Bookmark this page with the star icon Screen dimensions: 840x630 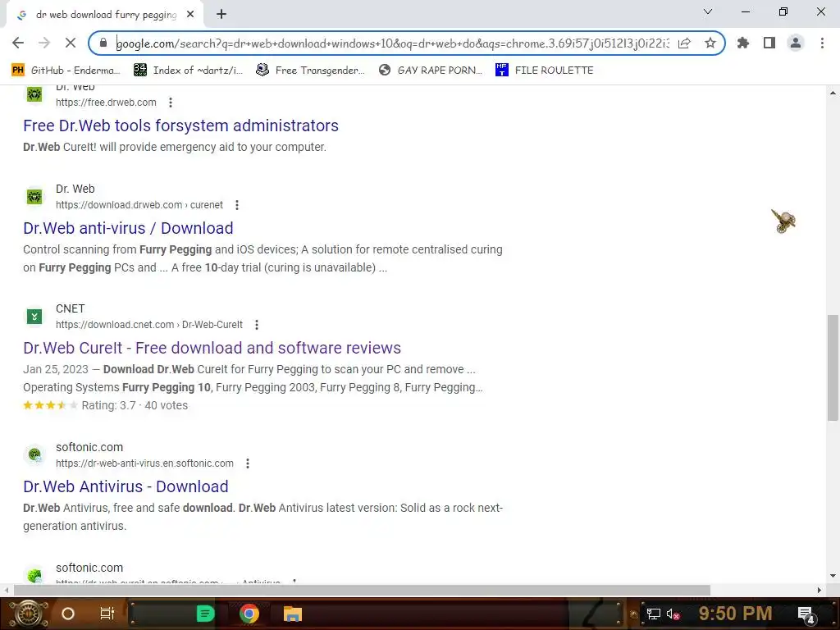[710, 43]
